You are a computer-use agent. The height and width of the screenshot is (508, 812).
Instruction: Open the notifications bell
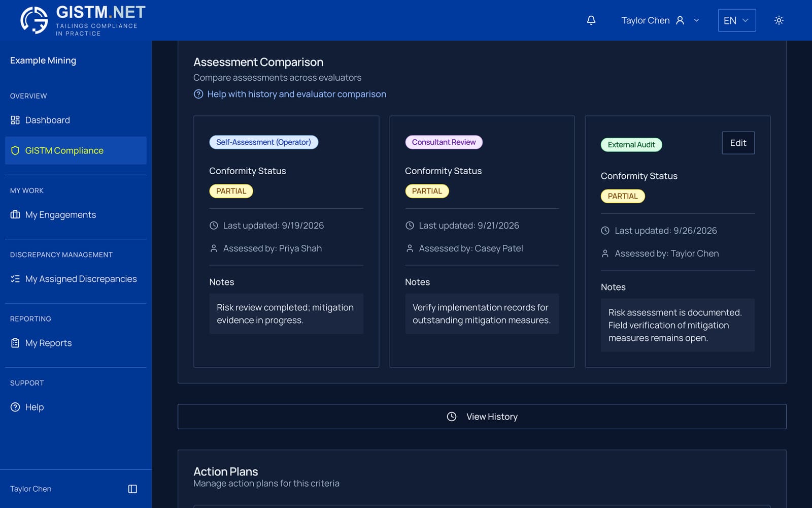[x=591, y=20]
